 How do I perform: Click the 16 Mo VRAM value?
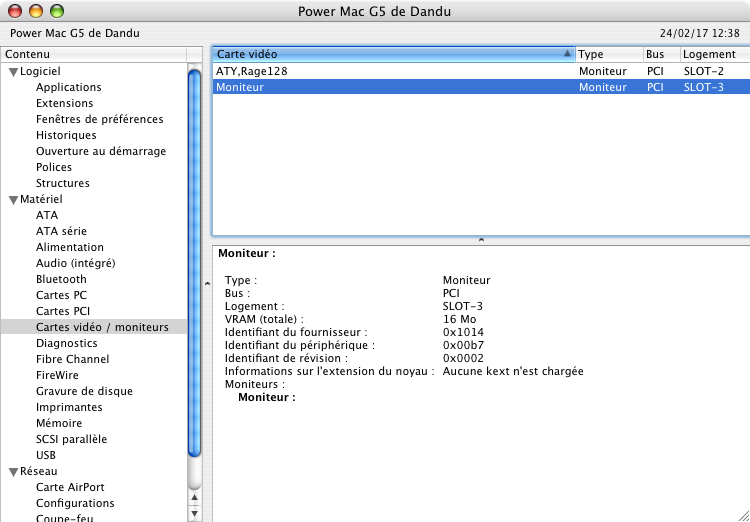coord(459,319)
